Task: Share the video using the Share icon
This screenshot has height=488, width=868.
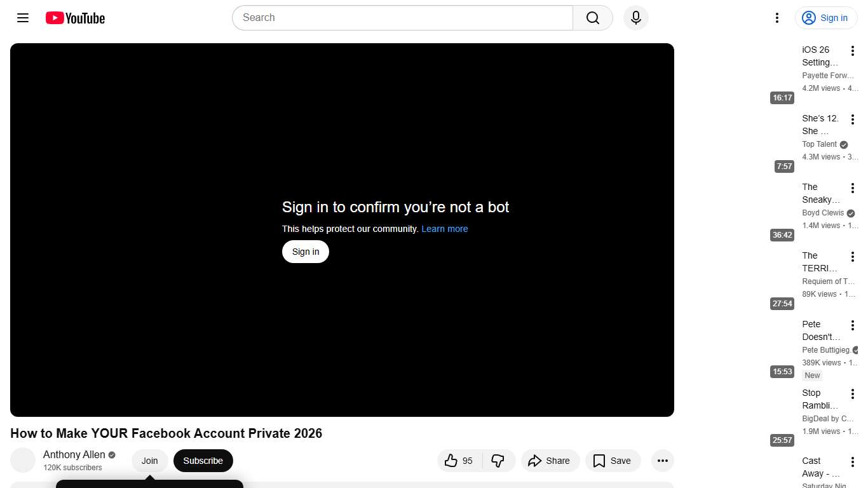Action: [550, 461]
